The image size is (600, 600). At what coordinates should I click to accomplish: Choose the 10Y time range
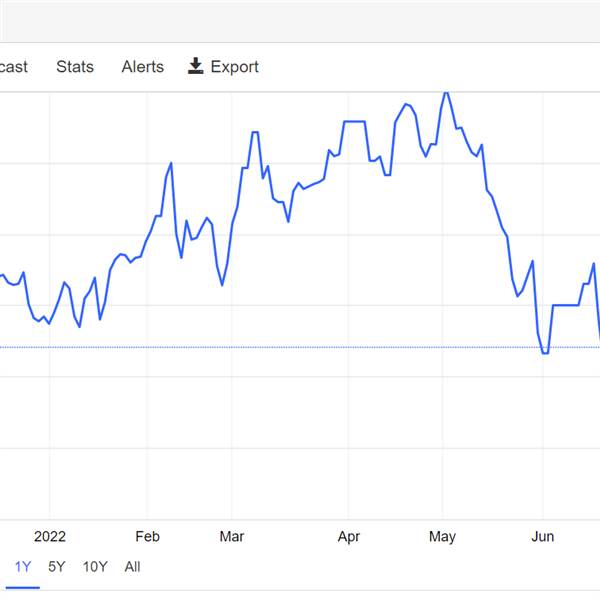pos(95,566)
